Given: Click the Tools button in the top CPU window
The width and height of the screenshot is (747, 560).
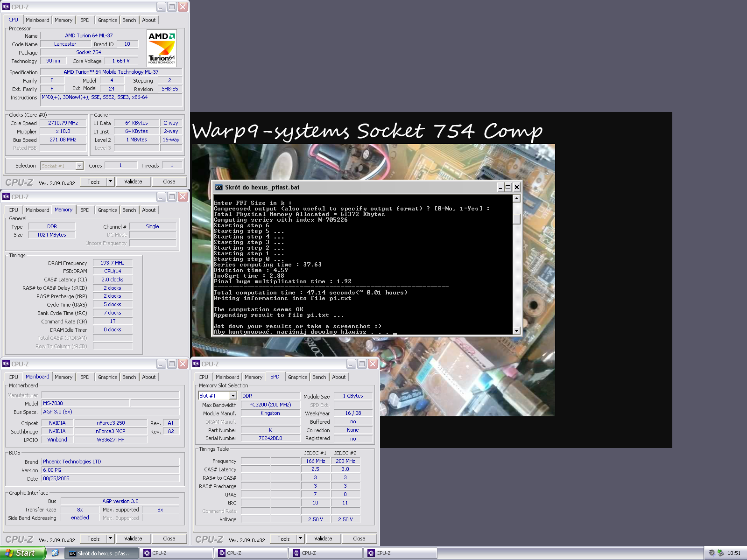Looking at the screenshot, I should (x=94, y=182).
